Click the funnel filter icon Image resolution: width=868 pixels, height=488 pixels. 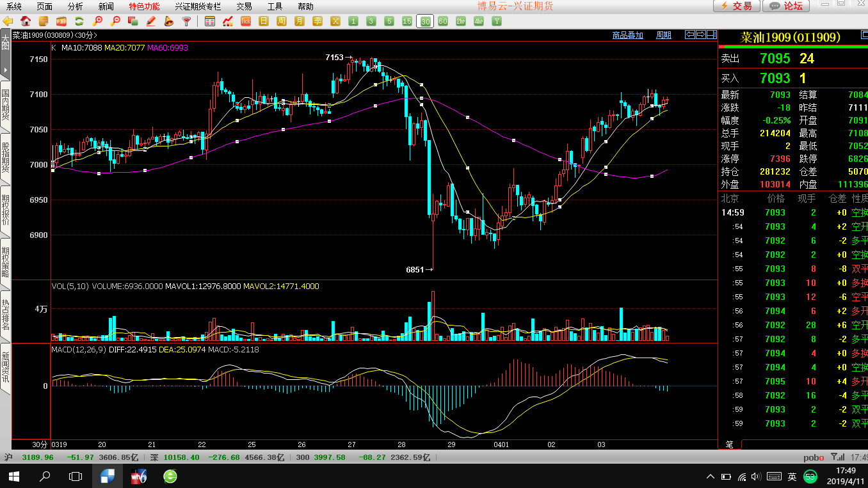tap(186, 21)
